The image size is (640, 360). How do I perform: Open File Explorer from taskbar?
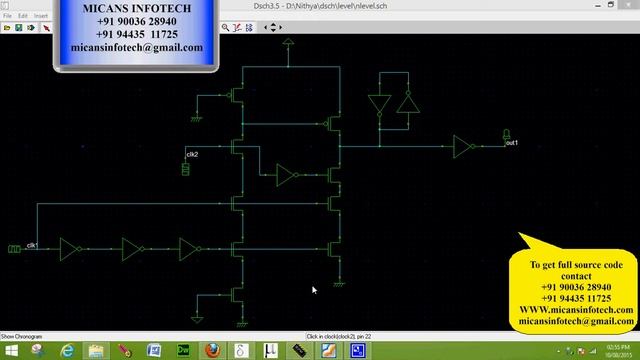pyautogui.click(x=96, y=351)
